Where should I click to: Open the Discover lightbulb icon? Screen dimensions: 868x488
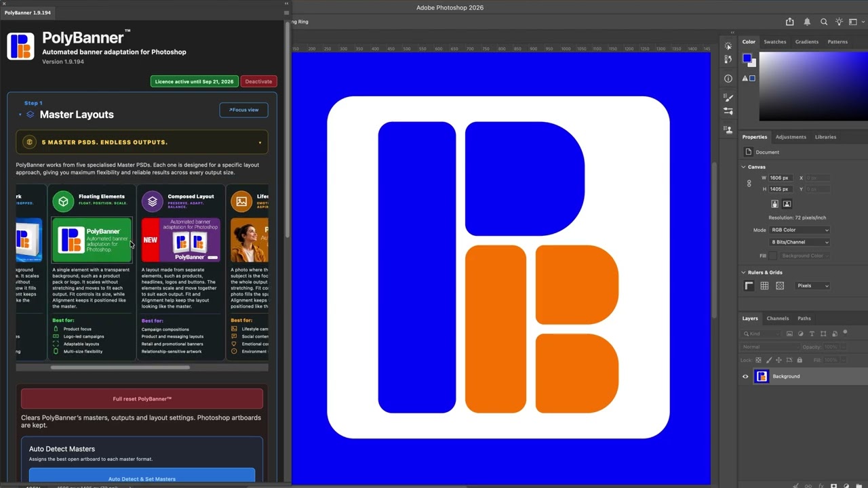click(840, 22)
